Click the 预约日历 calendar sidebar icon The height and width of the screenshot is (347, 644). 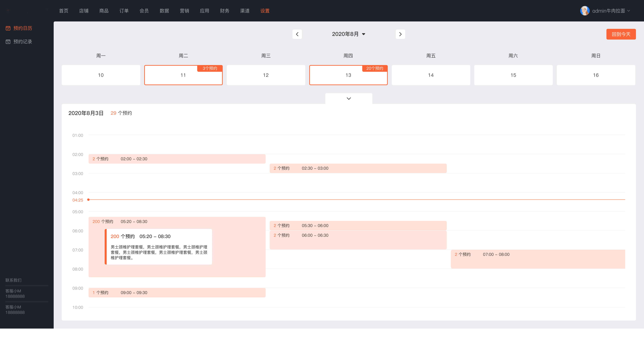[8, 28]
